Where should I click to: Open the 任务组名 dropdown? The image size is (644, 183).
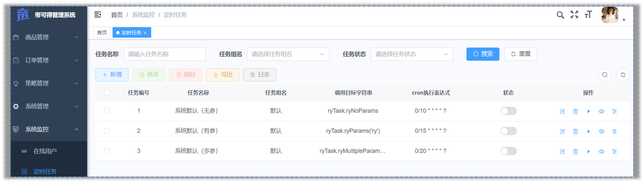(x=288, y=54)
